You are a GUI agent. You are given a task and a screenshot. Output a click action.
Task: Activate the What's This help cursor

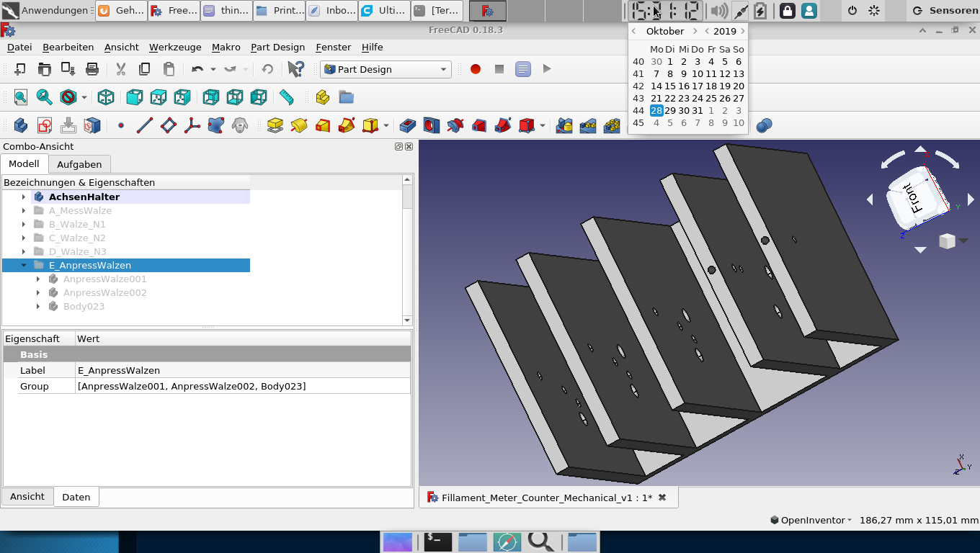296,69
